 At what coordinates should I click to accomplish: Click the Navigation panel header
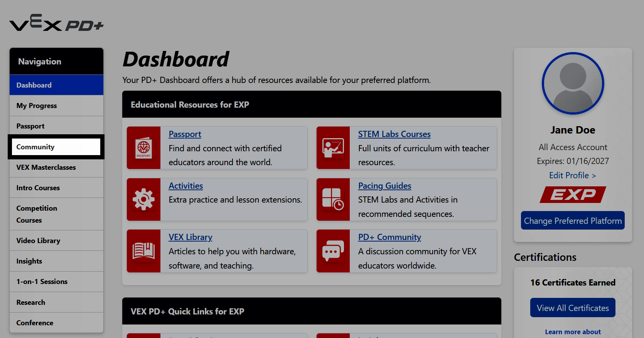tap(56, 61)
